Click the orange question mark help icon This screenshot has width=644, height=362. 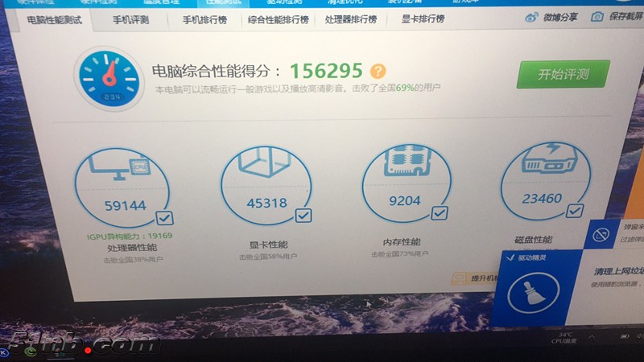tap(378, 71)
